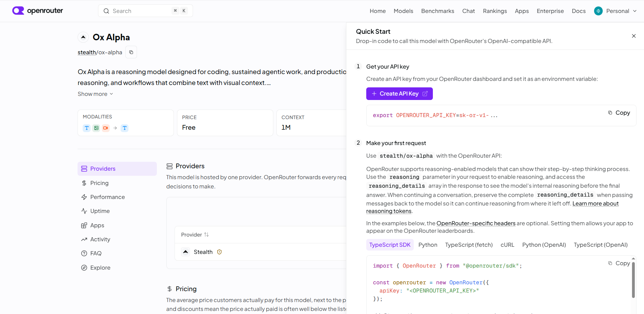
Task: Focus the Search input field
Action: click(146, 11)
